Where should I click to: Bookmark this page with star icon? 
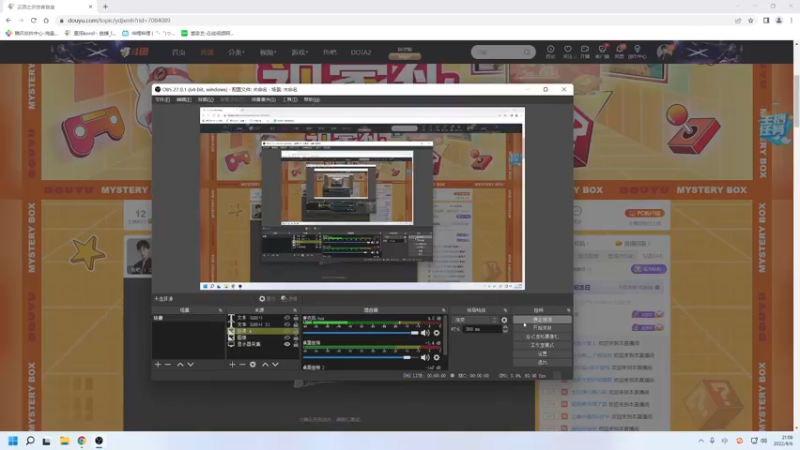tap(751, 20)
